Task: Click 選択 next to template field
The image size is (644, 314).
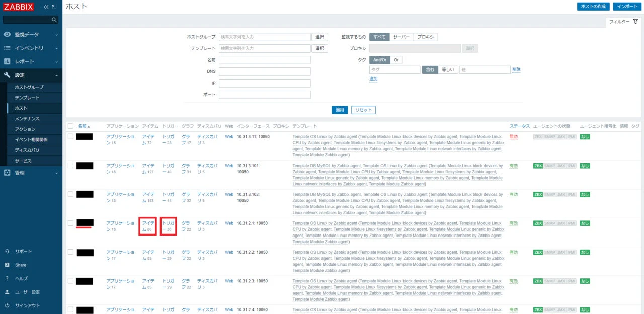Action: click(x=320, y=48)
